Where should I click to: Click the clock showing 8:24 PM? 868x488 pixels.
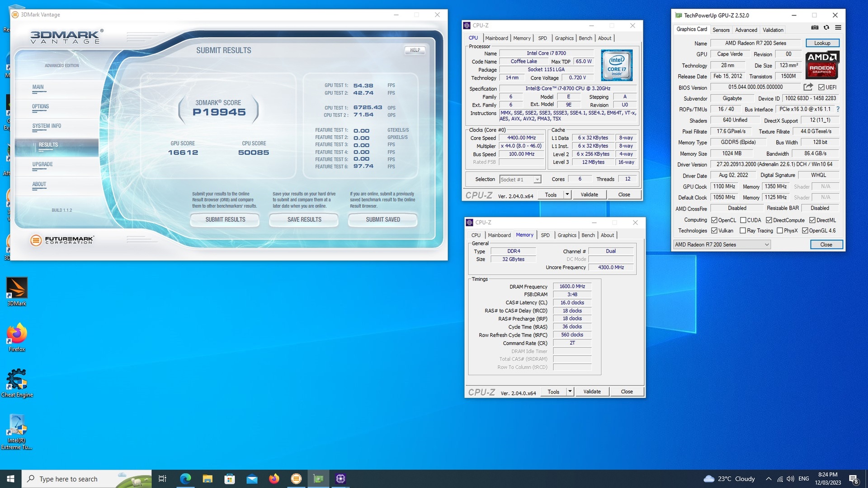(828, 479)
